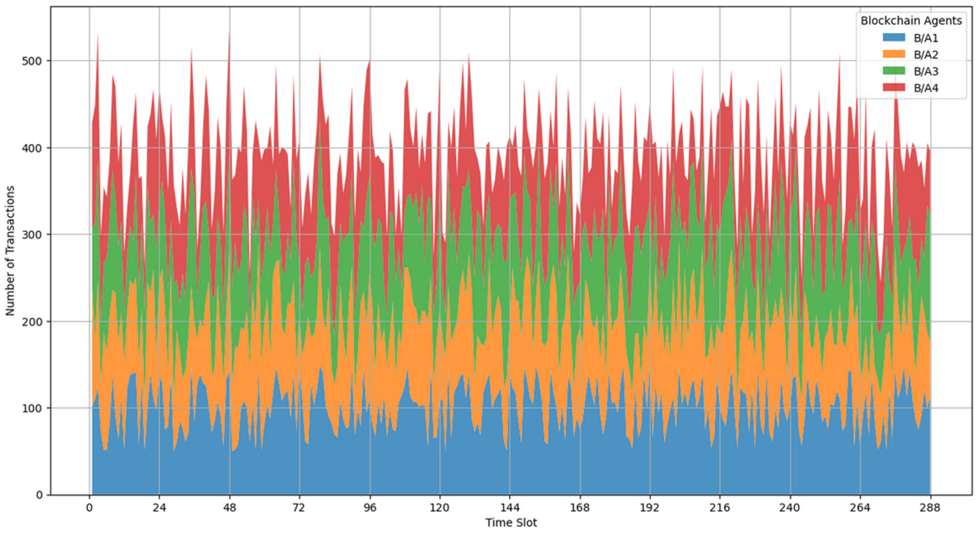Click the Time Slot axis label
Image resolution: width=980 pixels, height=534 pixels.
(x=511, y=523)
